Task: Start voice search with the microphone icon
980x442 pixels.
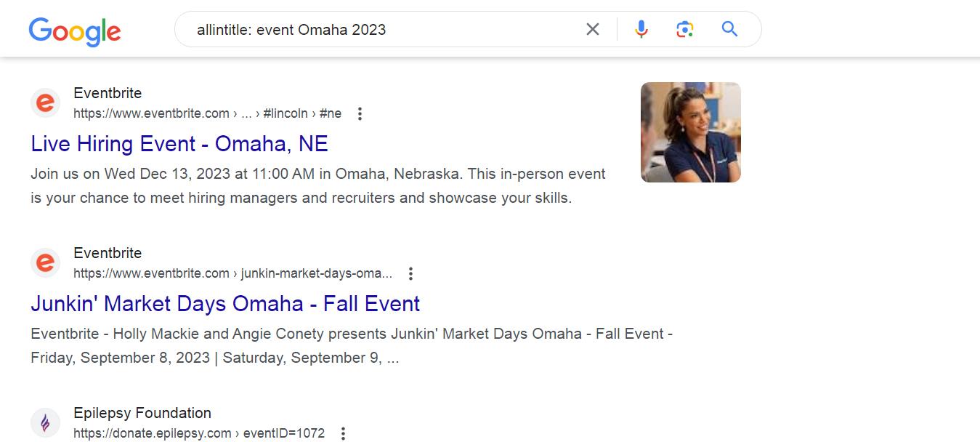Action: click(x=641, y=29)
